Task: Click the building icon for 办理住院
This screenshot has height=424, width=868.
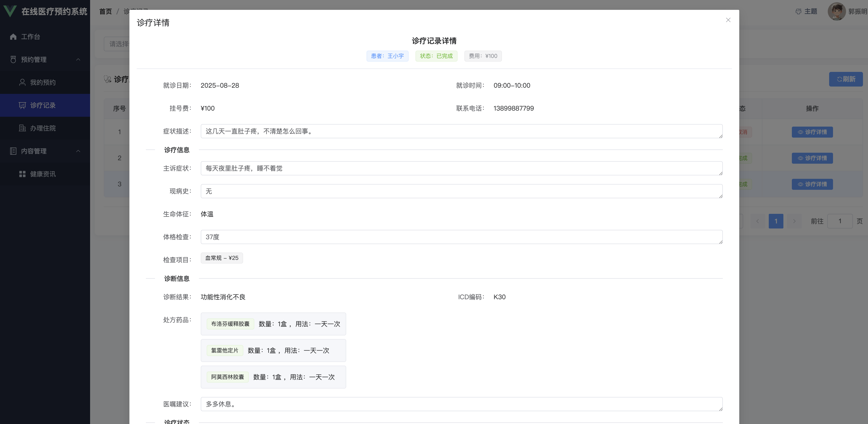Action: pos(22,128)
